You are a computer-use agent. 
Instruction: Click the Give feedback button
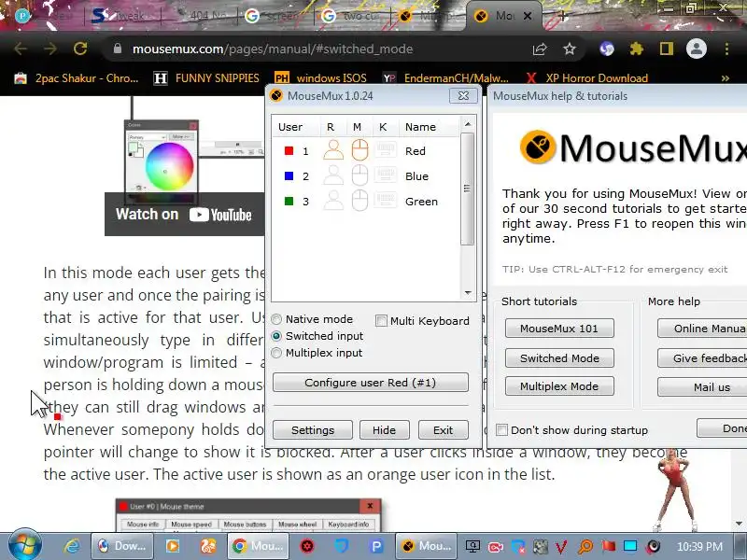pyautogui.click(x=702, y=358)
